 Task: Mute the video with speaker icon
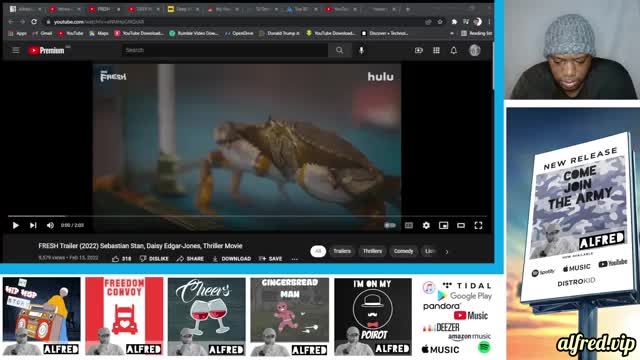[x=50, y=225]
